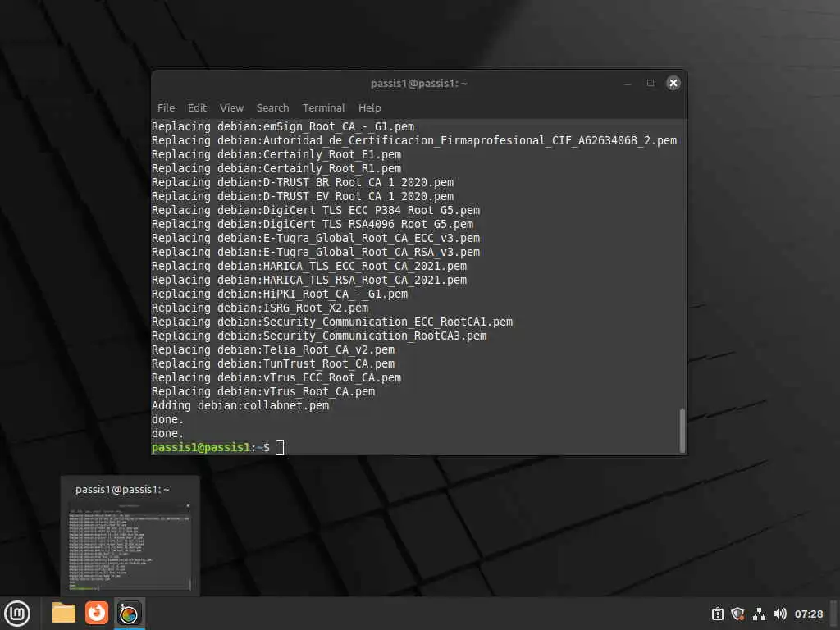Minimize the terminal window
The image size is (840, 630).
click(x=628, y=84)
